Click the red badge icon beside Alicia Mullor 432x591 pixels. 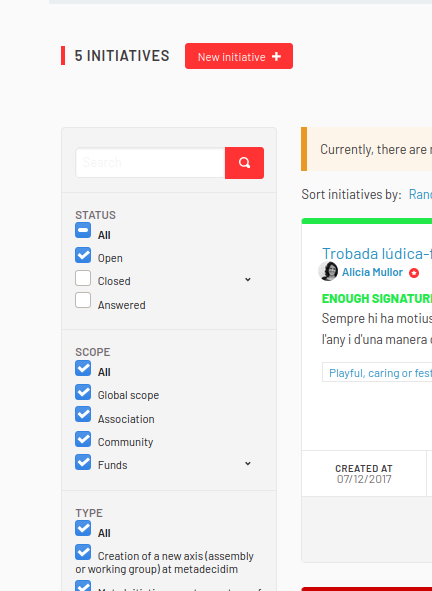coord(414,273)
